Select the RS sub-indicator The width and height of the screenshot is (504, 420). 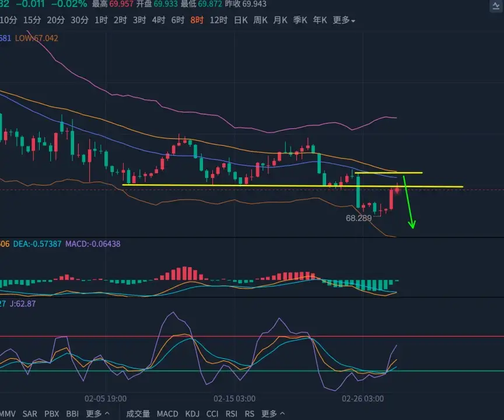click(250, 414)
